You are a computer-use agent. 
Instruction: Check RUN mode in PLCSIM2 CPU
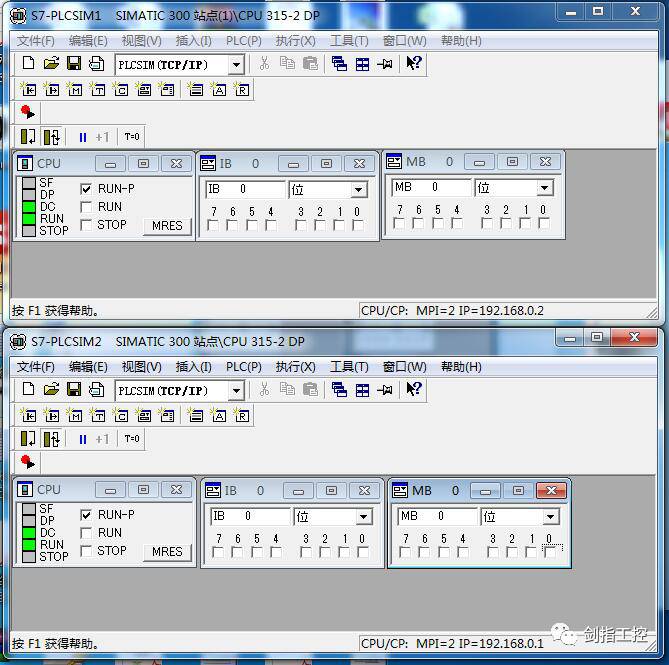86,533
